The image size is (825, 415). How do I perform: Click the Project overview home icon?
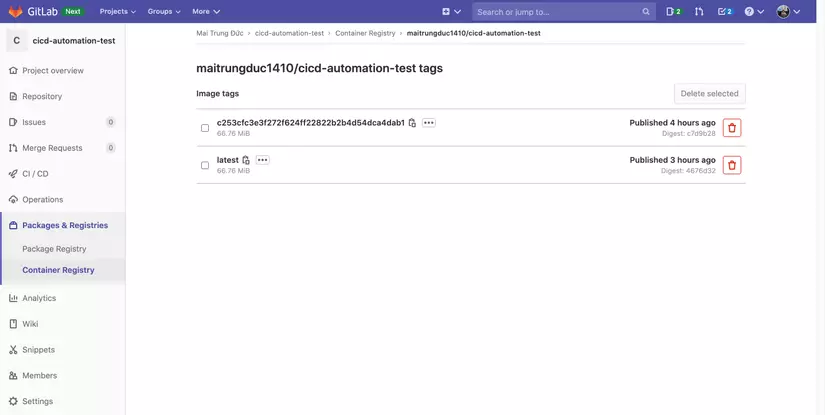[13, 70]
